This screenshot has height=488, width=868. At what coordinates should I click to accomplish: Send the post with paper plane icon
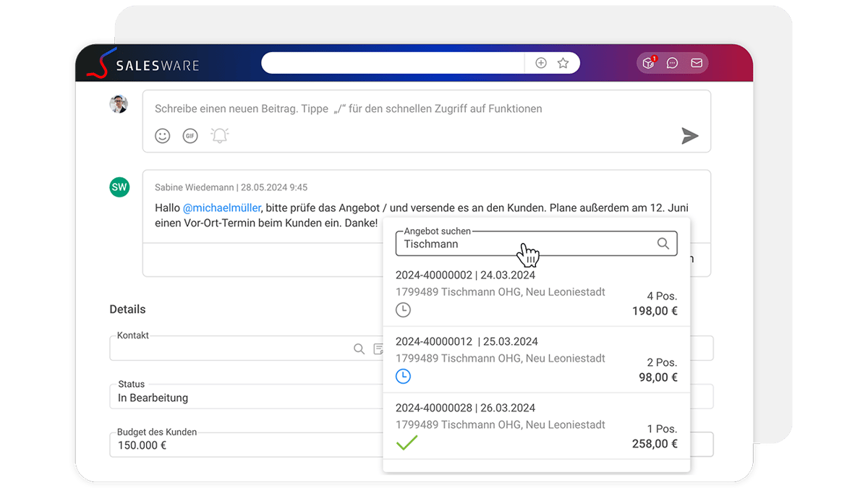tap(690, 136)
